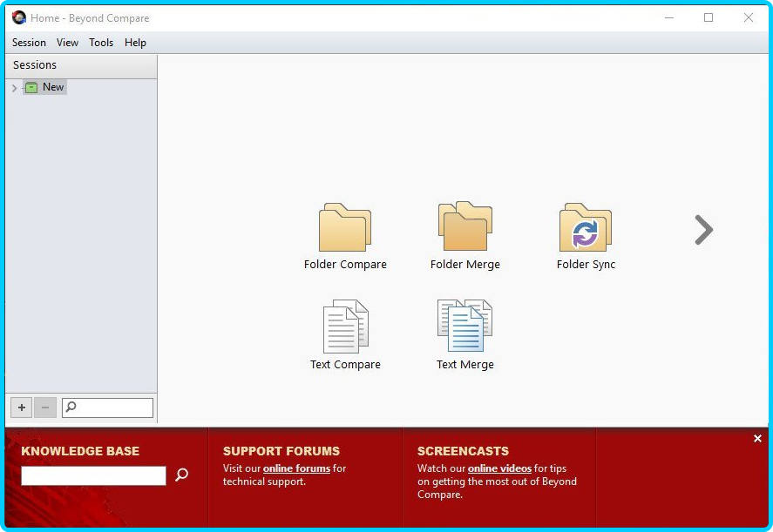Click the Beyond Compare title bar logo

click(18, 17)
